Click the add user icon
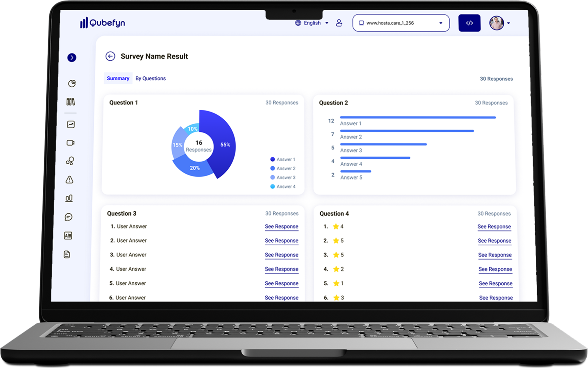 [339, 23]
